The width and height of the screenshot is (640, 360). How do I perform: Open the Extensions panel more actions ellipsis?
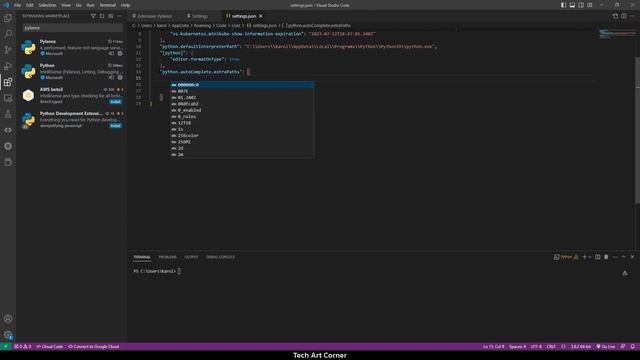(x=119, y=16)
